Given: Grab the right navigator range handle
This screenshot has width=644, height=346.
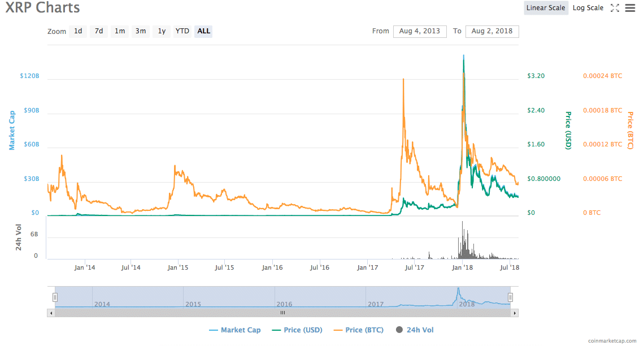Looking at the screenshot, I should click(510, 297).
